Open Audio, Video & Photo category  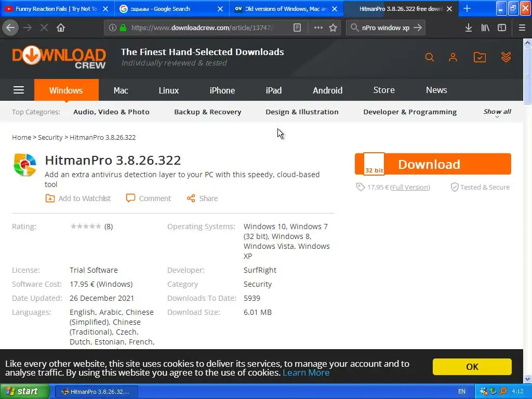111,112
